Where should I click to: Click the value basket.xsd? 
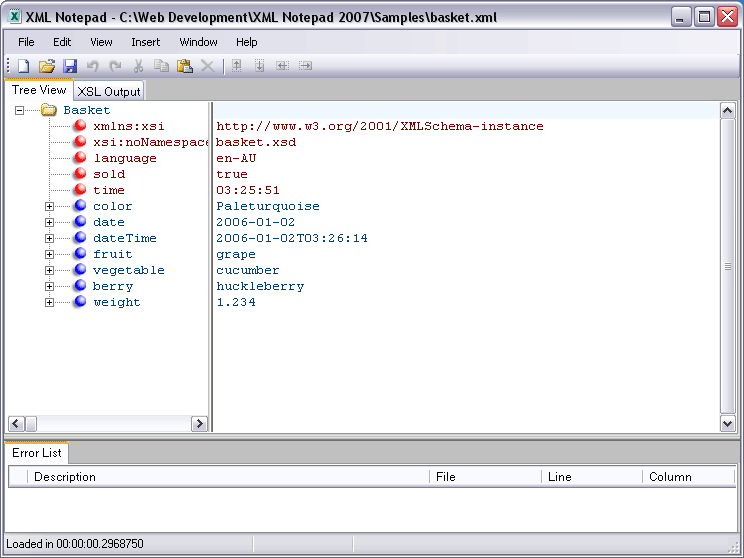[x=256, y=142]
